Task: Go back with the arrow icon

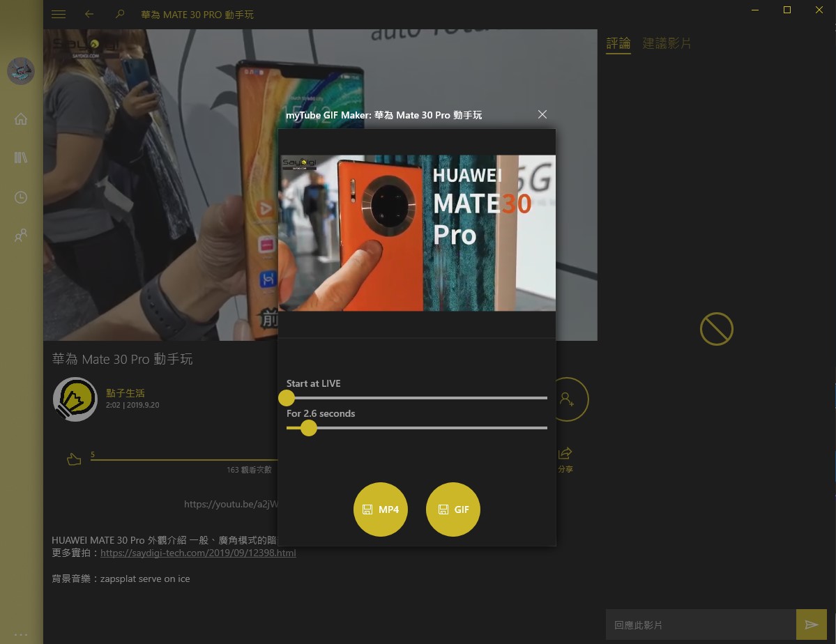Action: pyautogui.click(x=89, y=15)
